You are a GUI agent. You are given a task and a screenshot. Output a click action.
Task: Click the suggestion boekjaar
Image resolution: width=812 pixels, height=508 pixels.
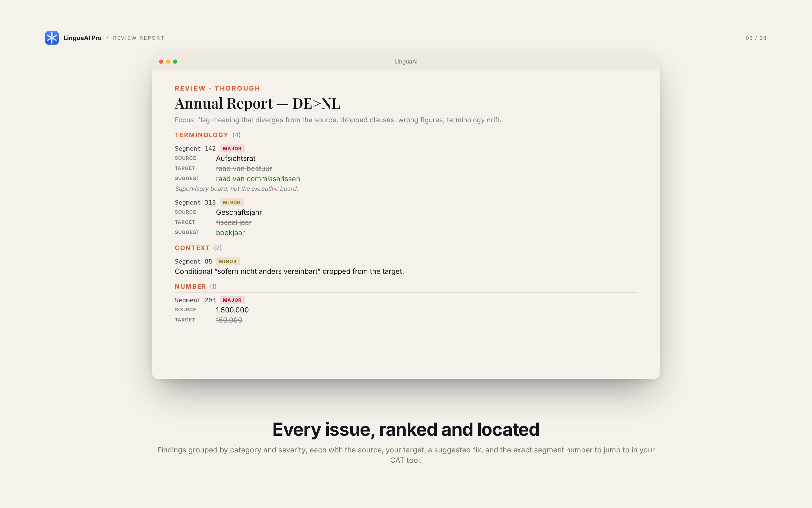(x=230, y=233)
